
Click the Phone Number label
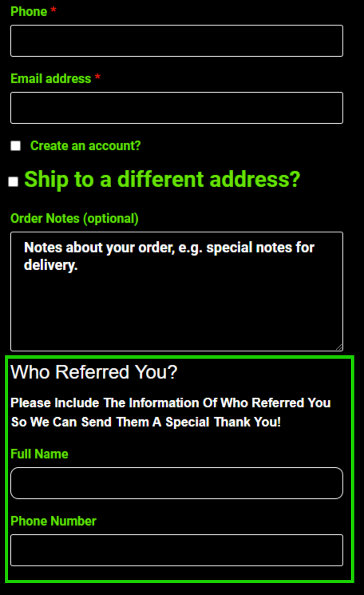[x=53, y=521]
